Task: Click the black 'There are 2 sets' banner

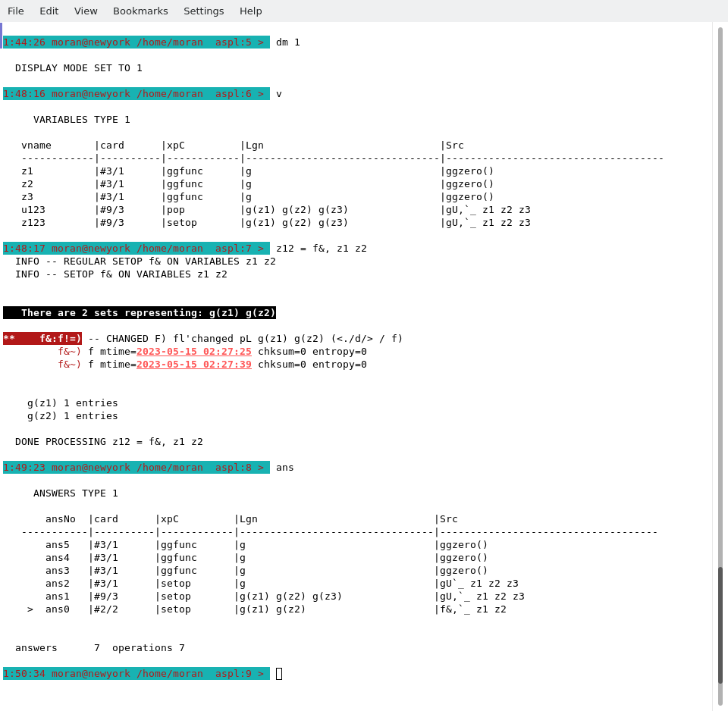Action: (x=140, y=312)
